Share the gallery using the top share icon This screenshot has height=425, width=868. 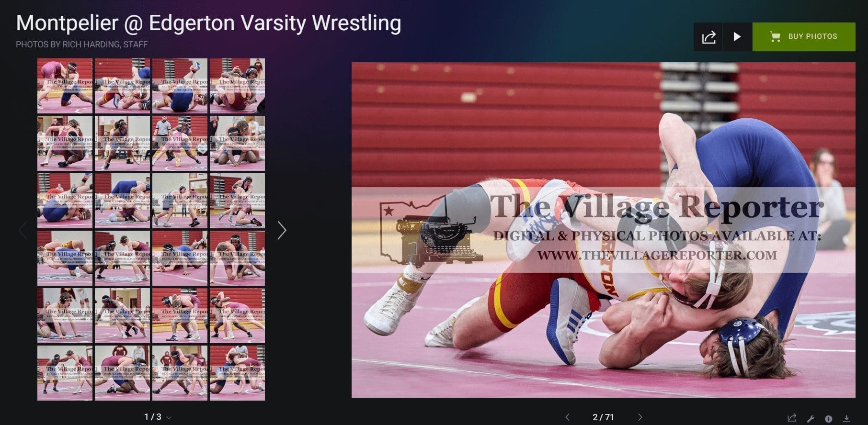[x=708, y=37]
